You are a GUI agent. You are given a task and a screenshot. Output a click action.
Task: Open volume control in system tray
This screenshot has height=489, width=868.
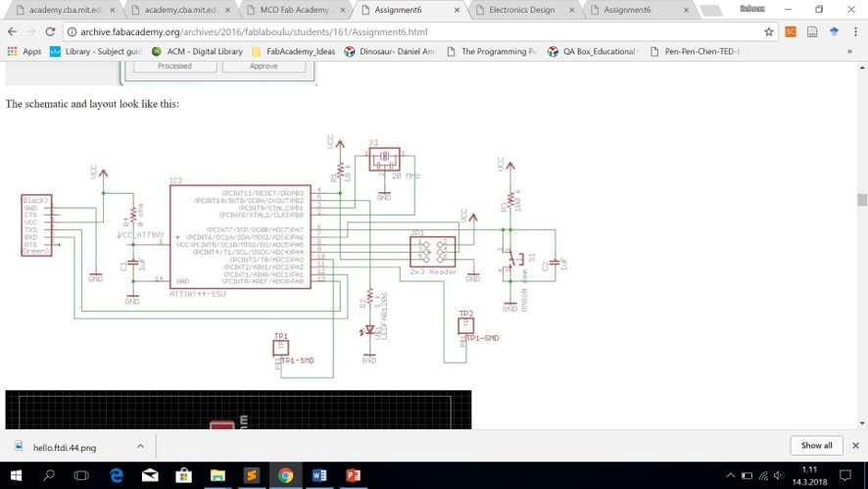pyautogui.click(x=780, y=475)
